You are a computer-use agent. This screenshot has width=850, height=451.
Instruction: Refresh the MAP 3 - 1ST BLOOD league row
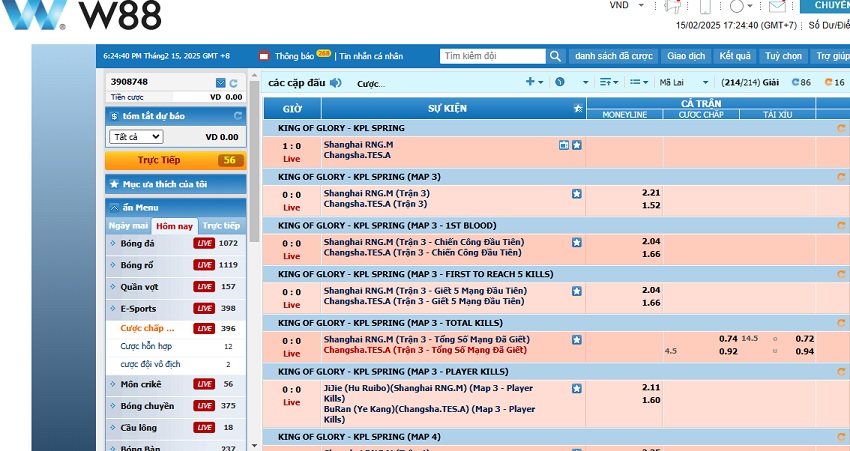pos(841,226)
